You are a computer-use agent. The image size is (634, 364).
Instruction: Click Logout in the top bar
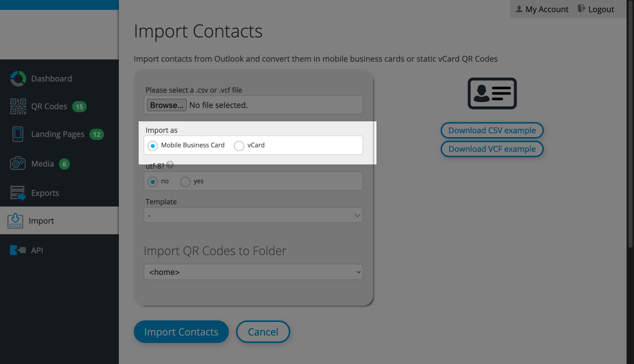pyautogui.click(x=596, y=9)
